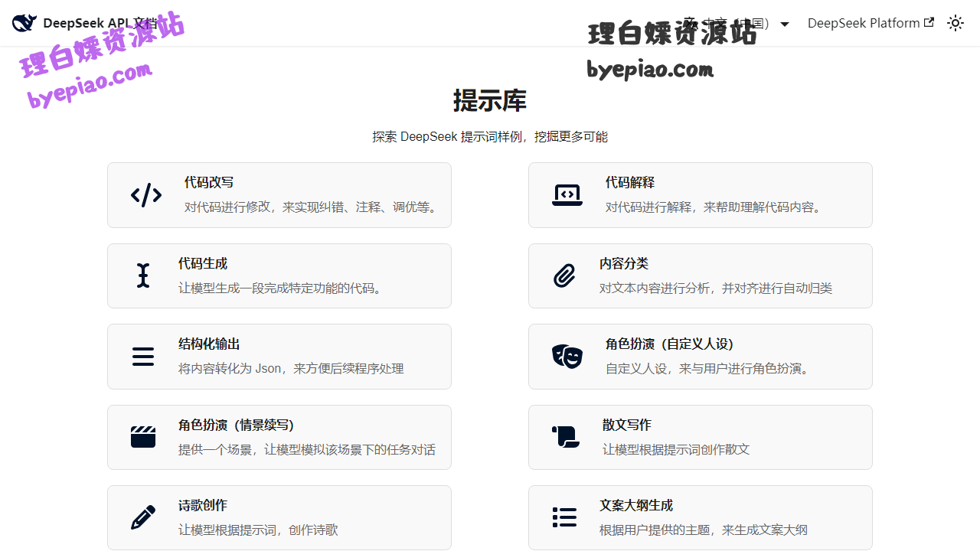Click description 提供一个场景，让模型模拟该场景下的任务对话

coord(307,449)
